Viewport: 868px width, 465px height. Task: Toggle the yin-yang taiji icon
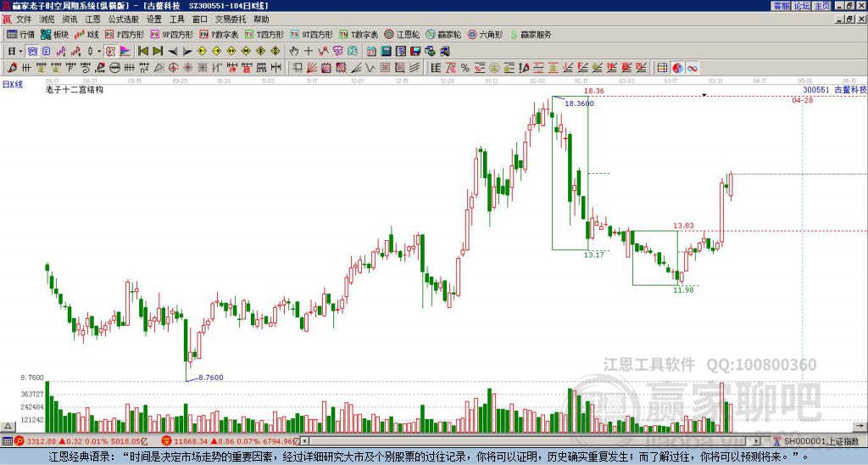pos(677,68)
